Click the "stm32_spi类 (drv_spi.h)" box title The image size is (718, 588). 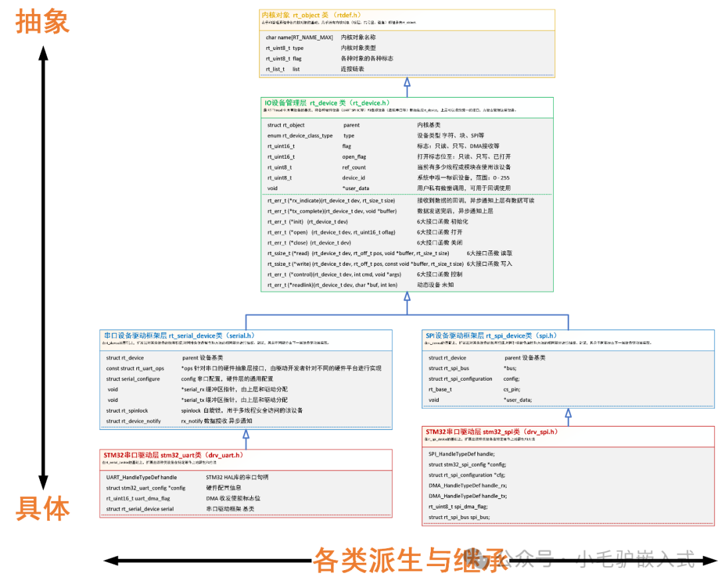[492, 432]
